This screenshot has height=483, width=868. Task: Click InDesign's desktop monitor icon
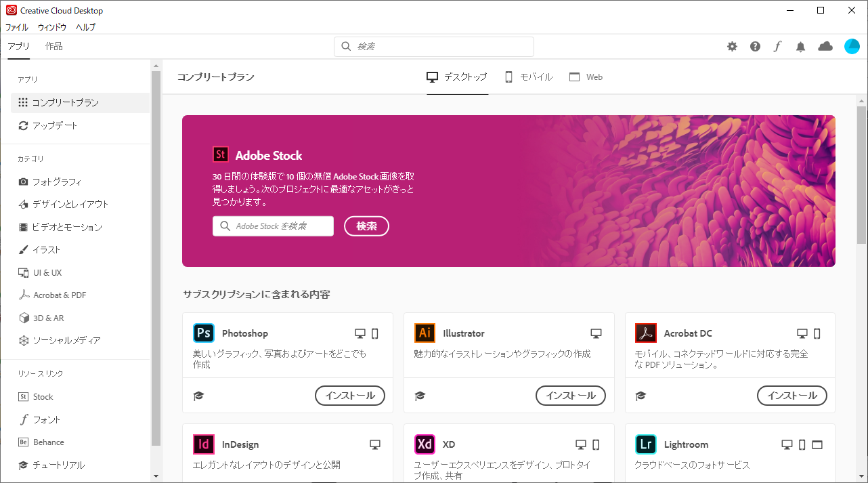click(x=375, y=445)
